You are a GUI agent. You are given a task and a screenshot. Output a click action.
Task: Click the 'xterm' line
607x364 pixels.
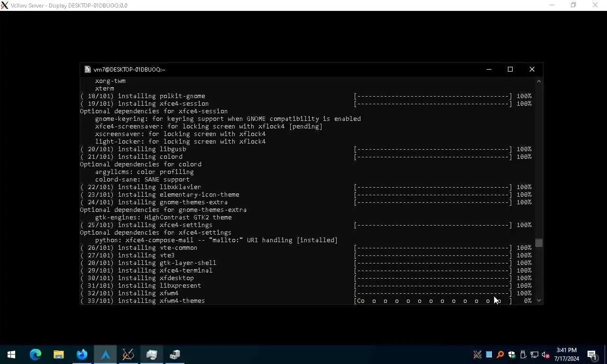(x=104, y=89)
